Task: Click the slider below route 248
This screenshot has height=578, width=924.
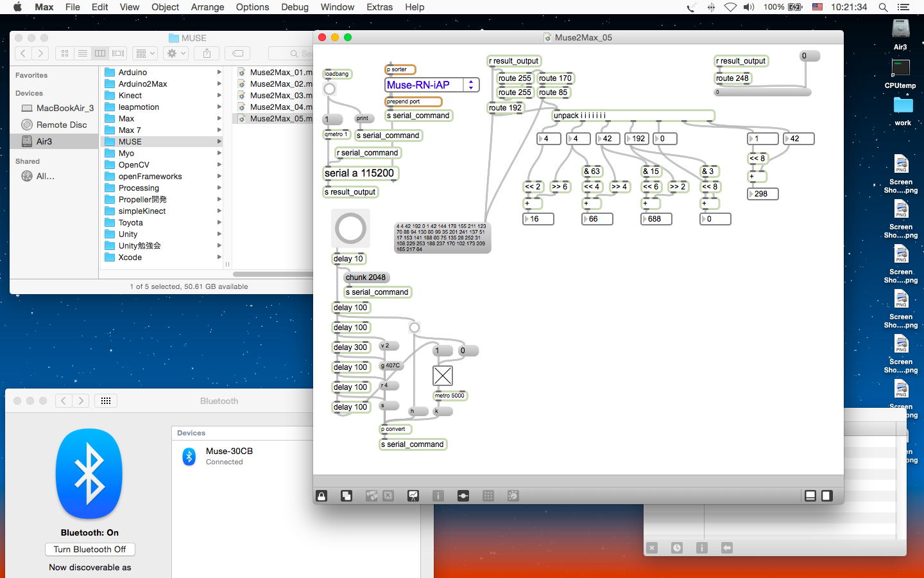Action: pos(763,92)
